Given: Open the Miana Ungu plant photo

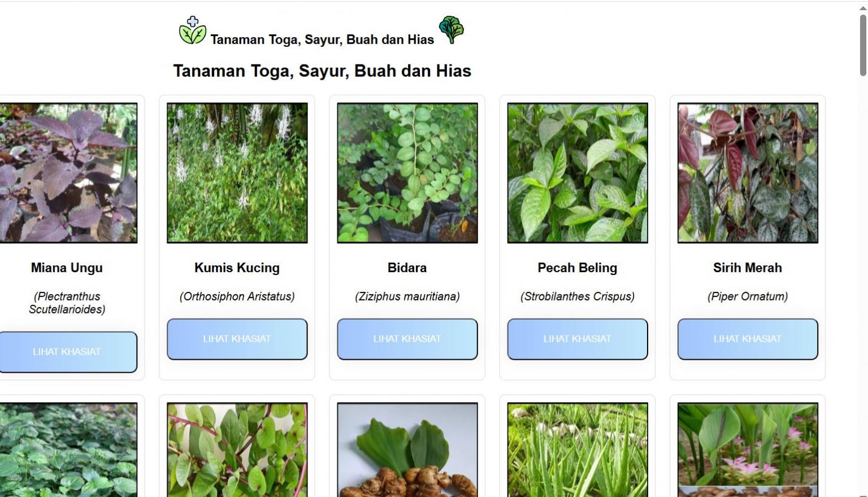Looking at the screenshot, I should point(67,173).
